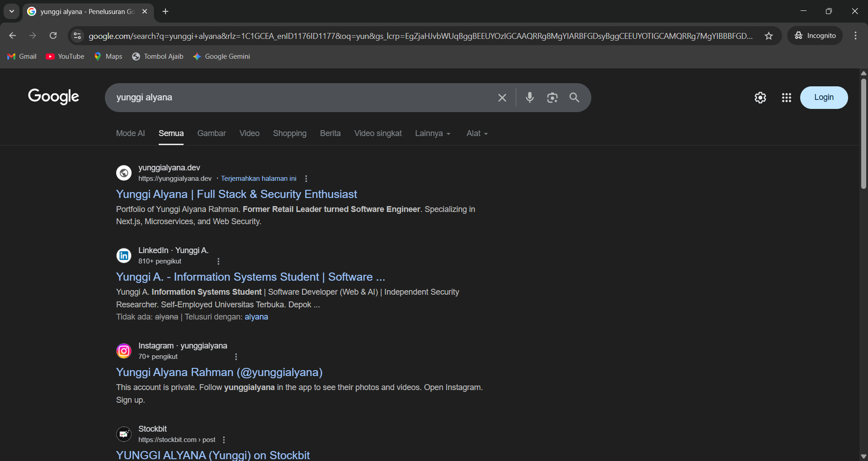Click the browser forward arrow
868x461 pixels.
33,36
